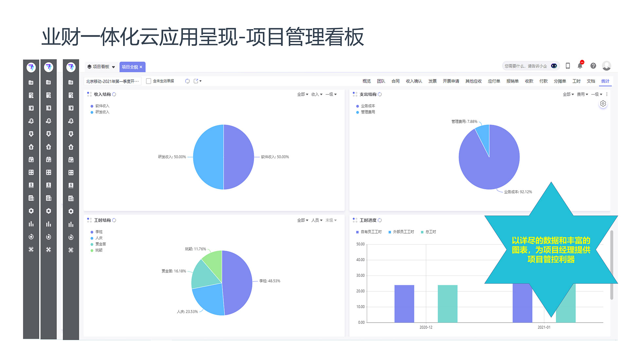
Task: Click the refresh icon next to 含未生效单据
Action: click(x=187, y=81)
